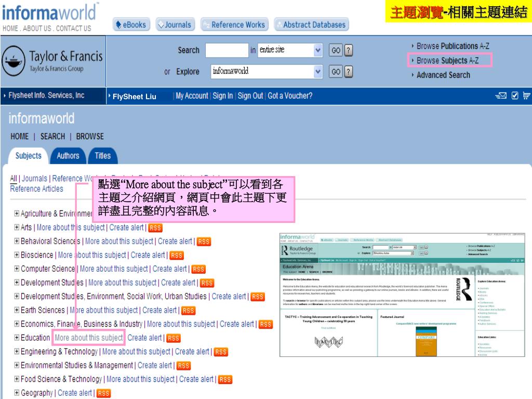Filter subjects list by Journals
The height and width of the screenshot is (399, 532).
pos(34,179)
